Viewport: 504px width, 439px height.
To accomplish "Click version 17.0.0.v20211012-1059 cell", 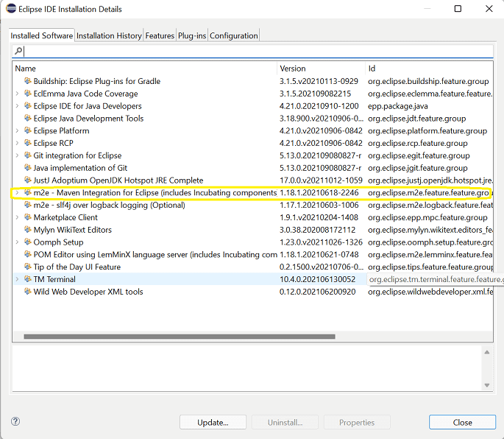I will [321, 180].
